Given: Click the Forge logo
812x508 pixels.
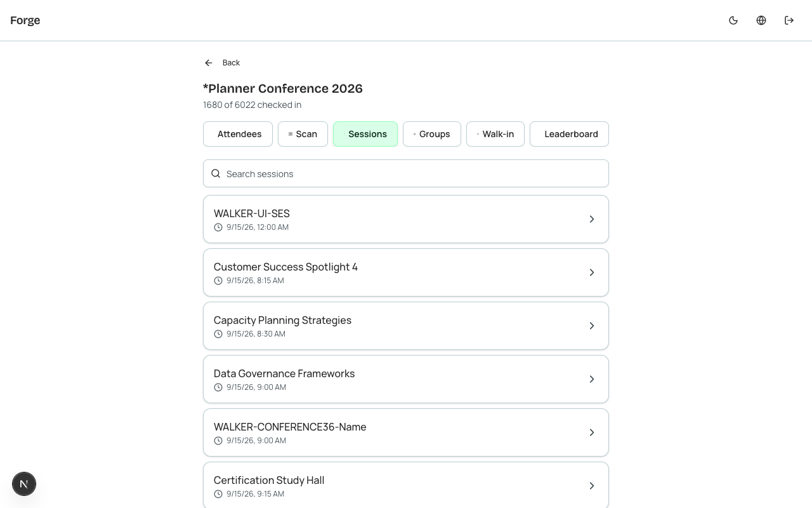Looking at the screenshot, I should 25,20.
